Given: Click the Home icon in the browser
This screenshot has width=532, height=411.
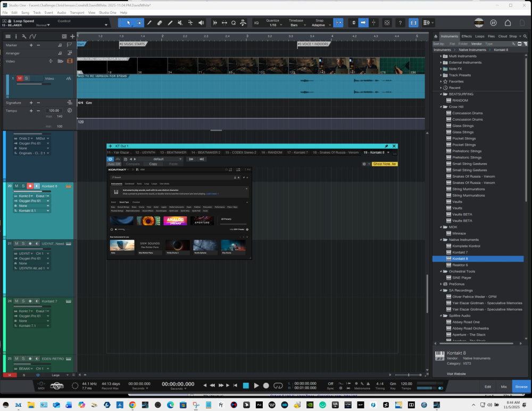Looking at the screenshot, I should pos(436,36).
